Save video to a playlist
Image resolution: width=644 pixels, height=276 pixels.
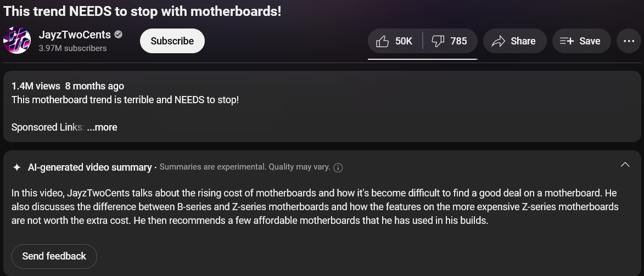coord(581,41)
